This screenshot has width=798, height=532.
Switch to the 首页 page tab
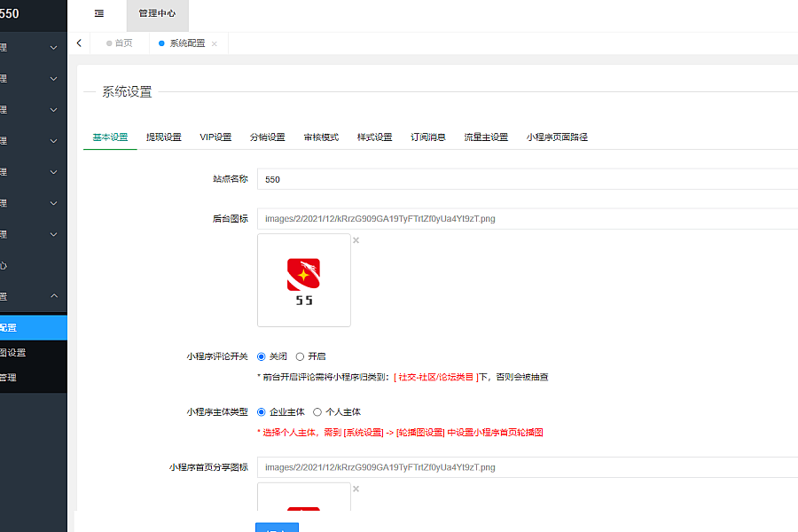point(120,43)
